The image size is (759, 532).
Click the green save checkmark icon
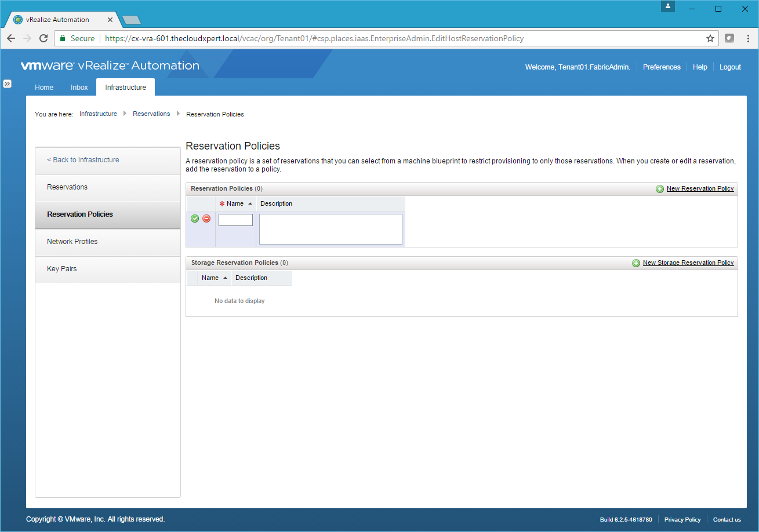click(195, 218)
